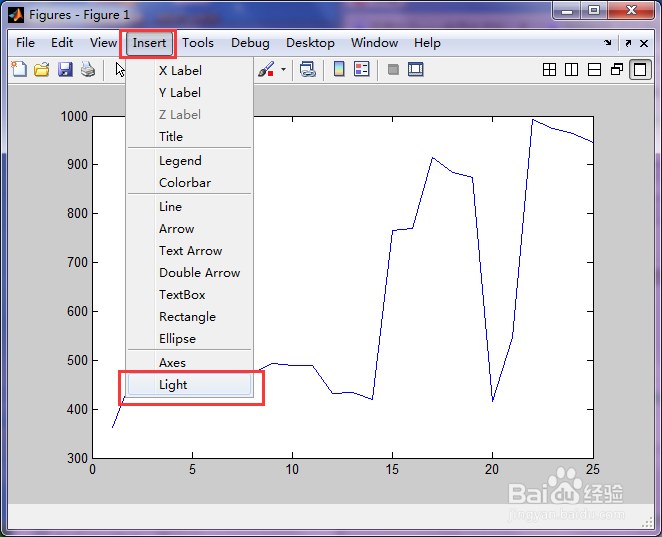
Task: Choose Ellipse from the Insert menu
Action: [x=190, y=339]
